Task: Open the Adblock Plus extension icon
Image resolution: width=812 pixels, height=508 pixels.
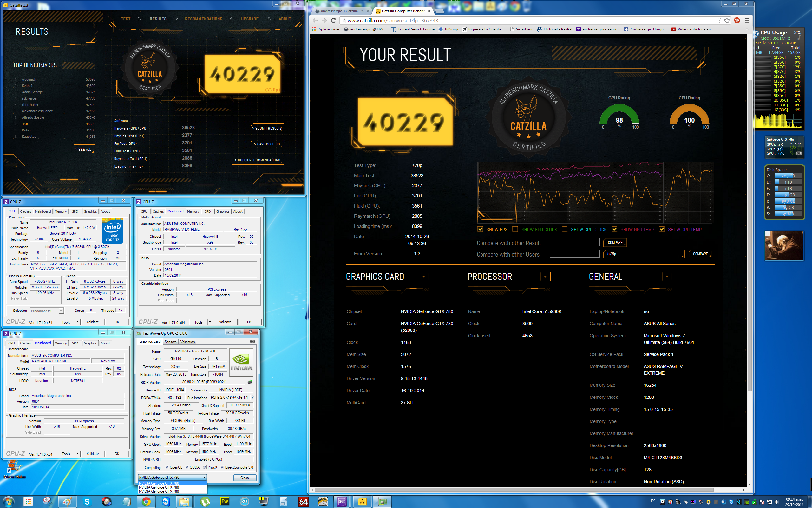Action: click(737, 21)
